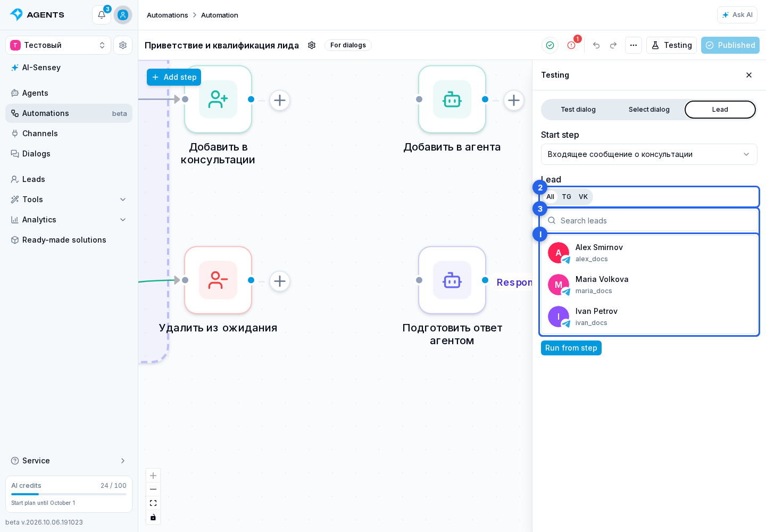The height and width of the screenshot is (532, 766).
Task: Add step after Добавить в агента node
Action: (514, 100)
